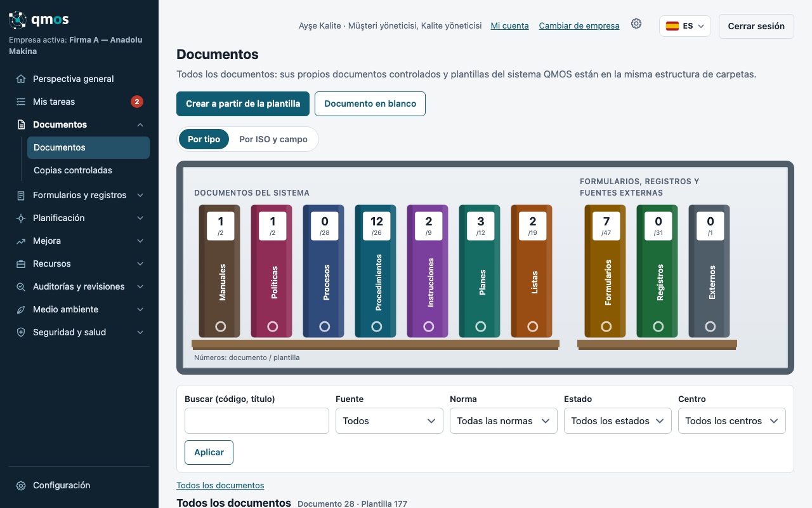Image resolution: width=812 pixels, height=508 pixels.
Task: Collapse the Documentos sidebar section
Action: click(140, 124)
